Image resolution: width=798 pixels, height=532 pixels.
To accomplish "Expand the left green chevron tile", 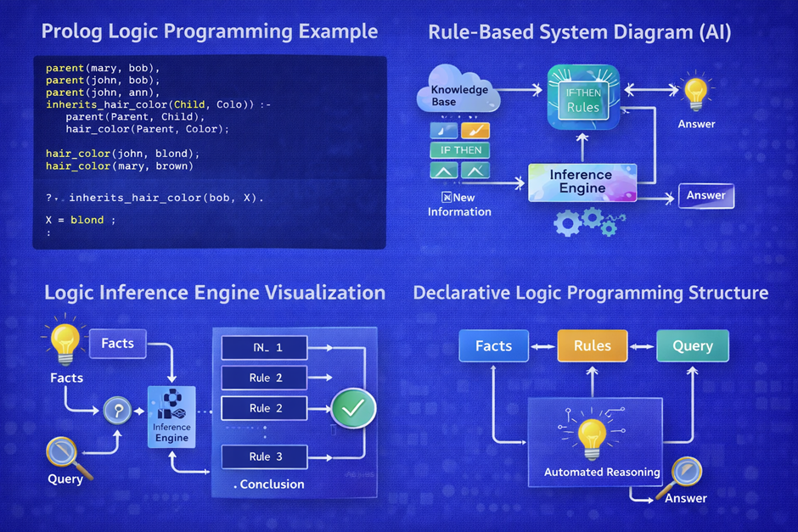I will click(443, 171).
